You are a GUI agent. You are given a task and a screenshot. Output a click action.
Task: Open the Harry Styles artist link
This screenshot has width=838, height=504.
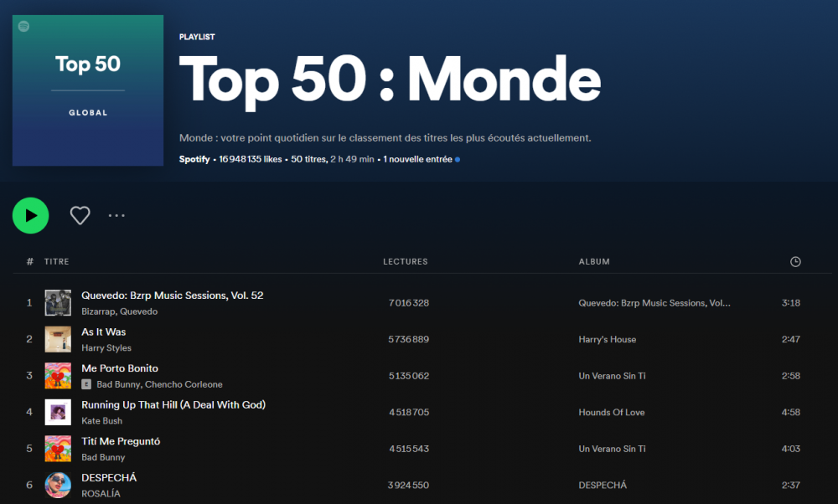point(106,348)
